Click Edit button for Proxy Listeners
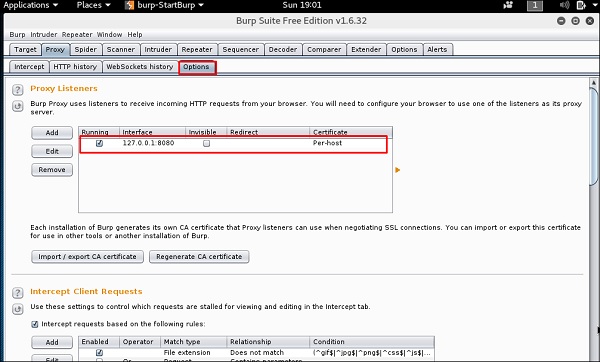Image resolution: width=600 pixels, height=362 pixels. (x=52, y=151)
